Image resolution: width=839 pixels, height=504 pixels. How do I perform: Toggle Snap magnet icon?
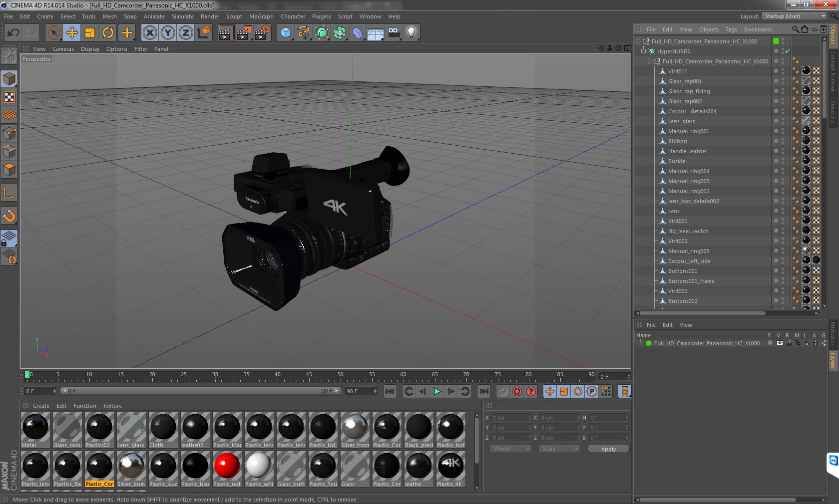[9, 216]
